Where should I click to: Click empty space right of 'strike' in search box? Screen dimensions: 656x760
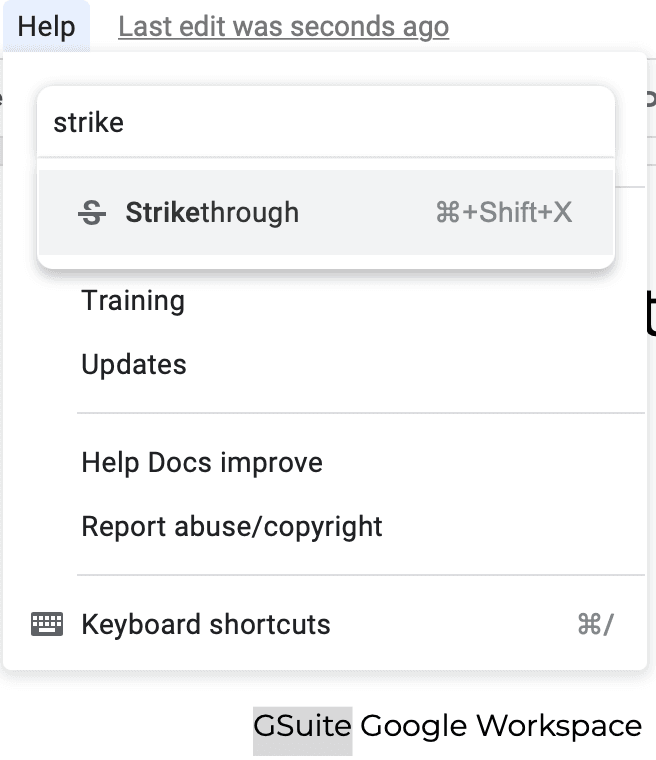coord(368,122)
